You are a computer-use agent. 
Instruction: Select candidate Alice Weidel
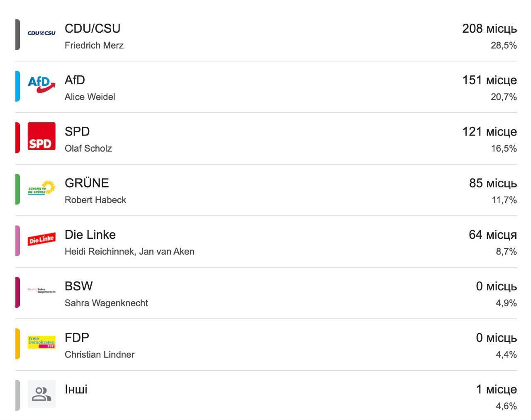(90, 97)
